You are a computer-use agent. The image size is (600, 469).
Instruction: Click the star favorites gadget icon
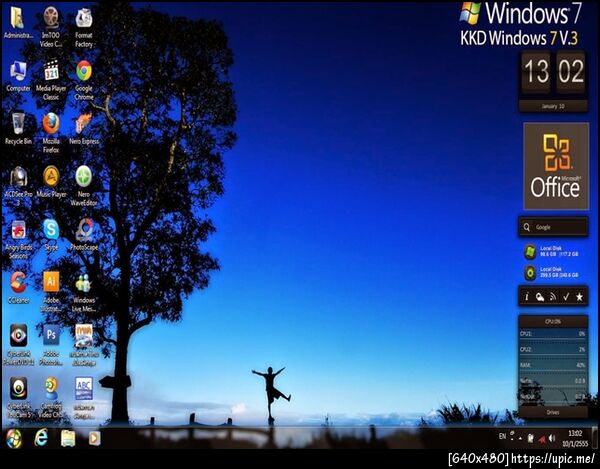580,297
